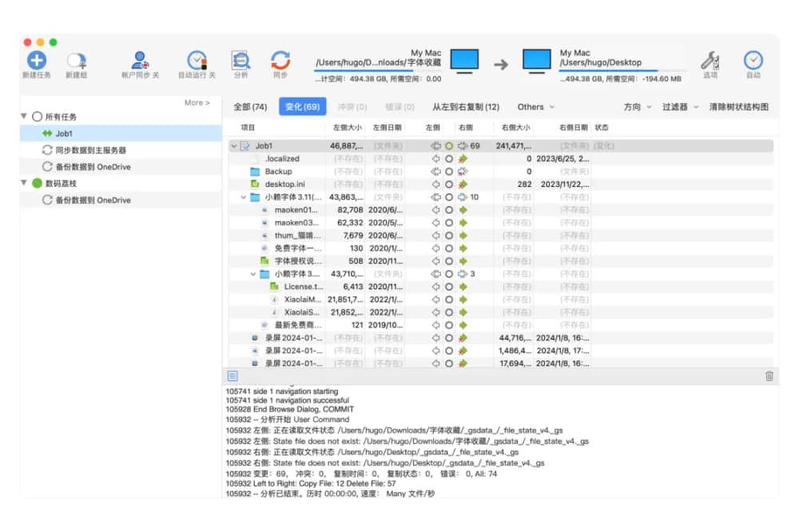Choose right copy arrow for License.t... row
This screenshot has width=799, height=532.
(463, 287)
